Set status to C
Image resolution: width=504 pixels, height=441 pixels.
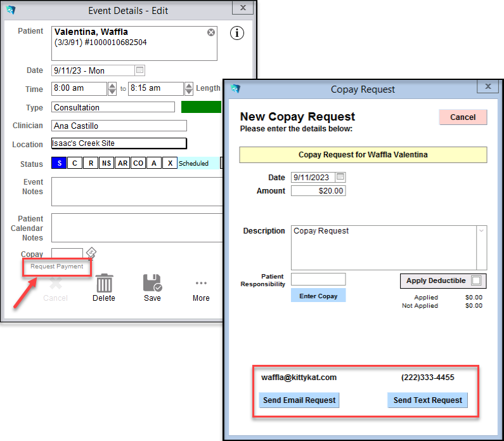[x=75, y=163]
